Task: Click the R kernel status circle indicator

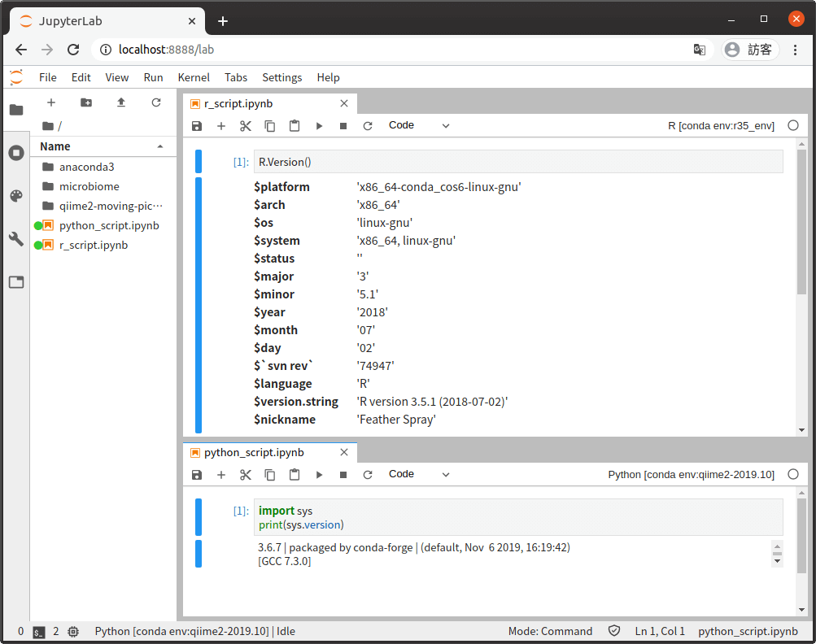Action: [x=793, y=125]
